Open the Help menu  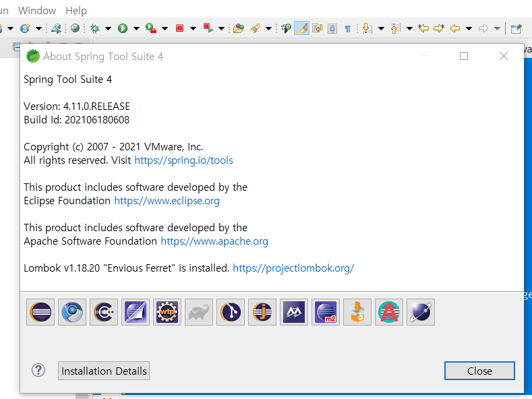click(x=76, y=11)
